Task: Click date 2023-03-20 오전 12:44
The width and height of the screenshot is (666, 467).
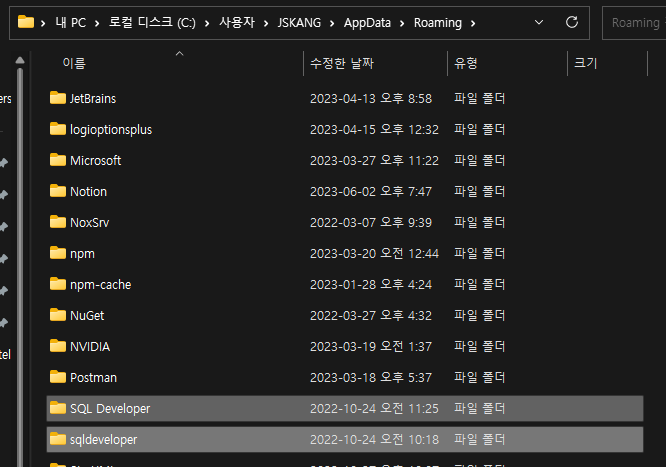Action: pyautogui.click(x=374, y=254)
